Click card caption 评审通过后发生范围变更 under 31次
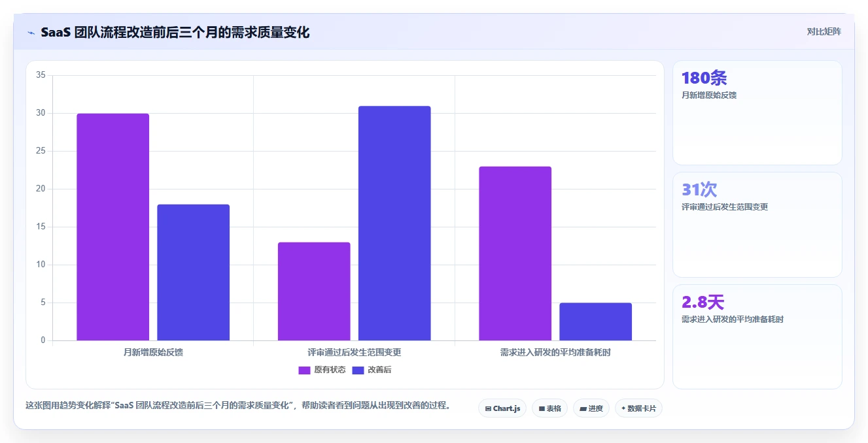The width and height of the screenshot is (868, 443). 725,206
